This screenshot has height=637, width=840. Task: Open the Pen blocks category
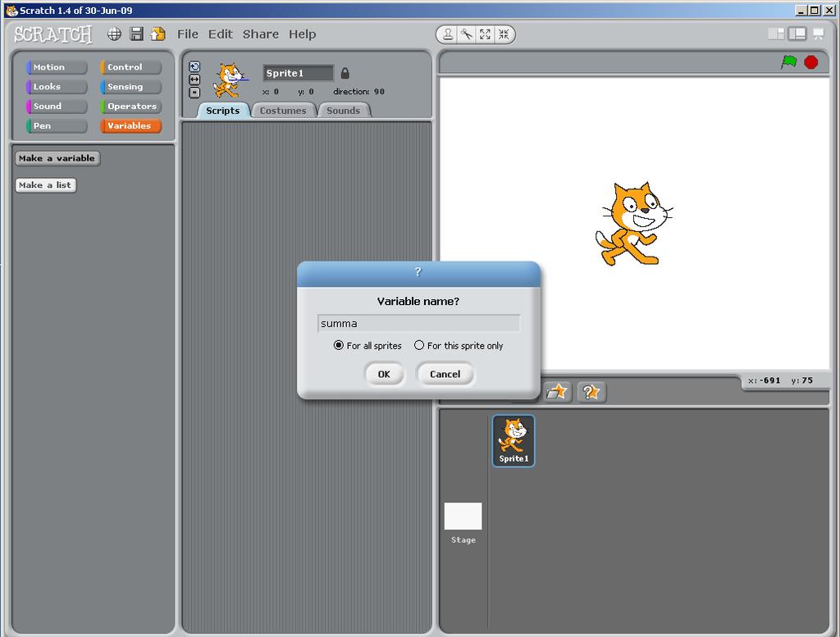click(x=57, y=125)
